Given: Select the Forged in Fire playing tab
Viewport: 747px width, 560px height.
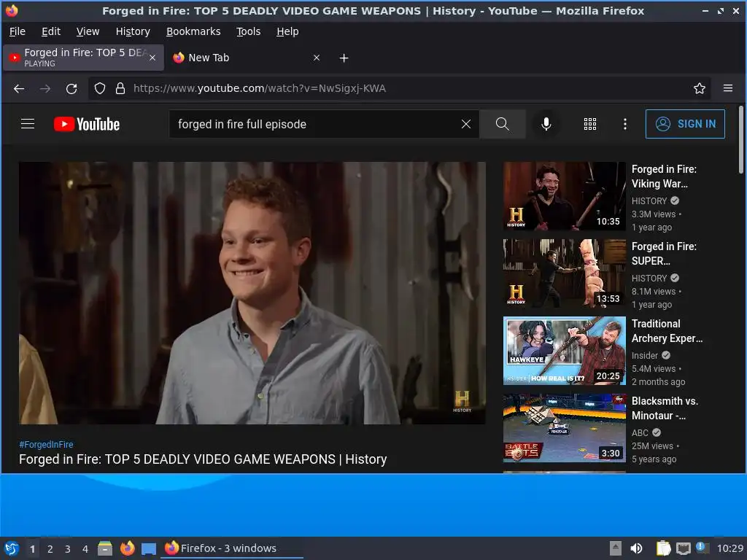Looking at the screenshot, I should pos(84,58).
